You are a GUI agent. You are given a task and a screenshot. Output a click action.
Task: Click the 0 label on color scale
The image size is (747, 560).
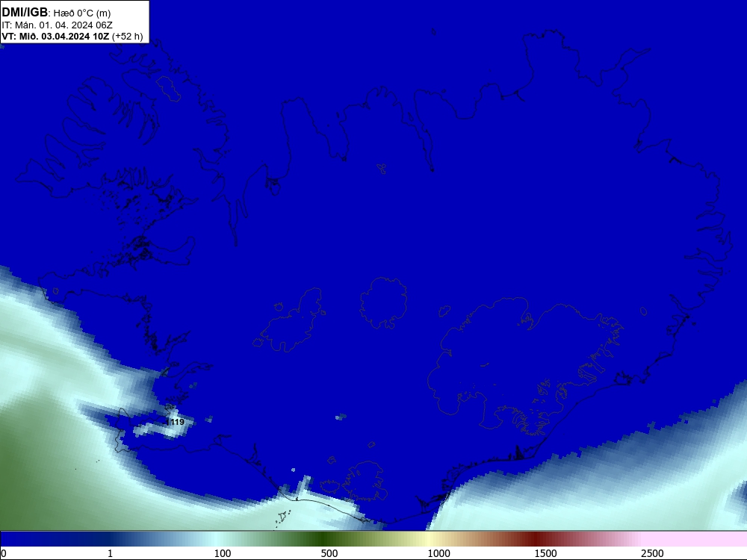(4, 553)
